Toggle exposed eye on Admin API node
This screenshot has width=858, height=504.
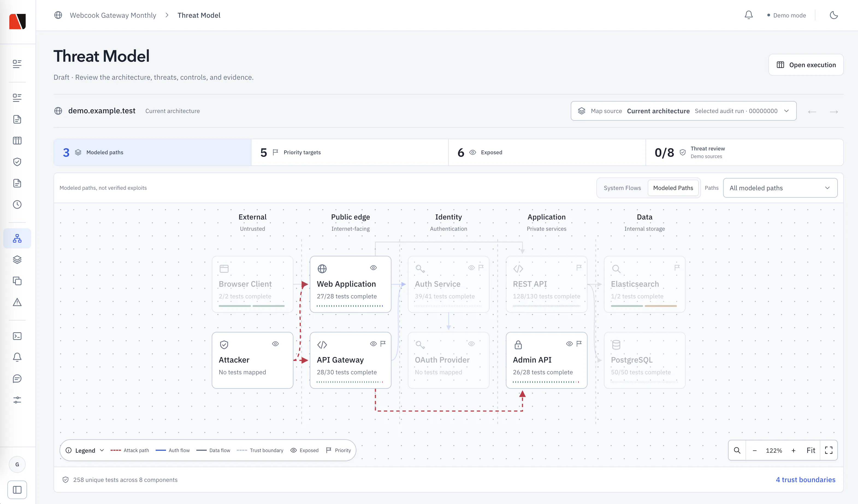point(569,344)
